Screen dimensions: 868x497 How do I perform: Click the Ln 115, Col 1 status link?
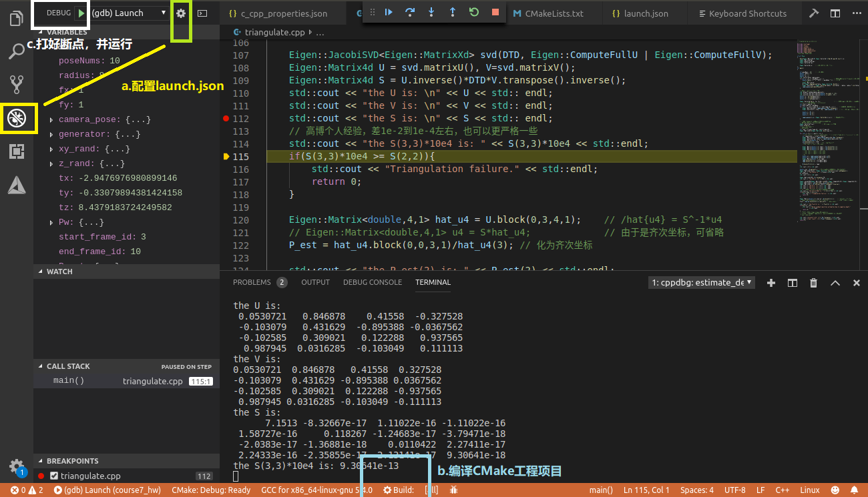(x=645, y=489)
